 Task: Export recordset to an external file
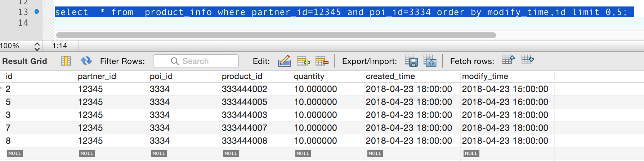(411, 61)
